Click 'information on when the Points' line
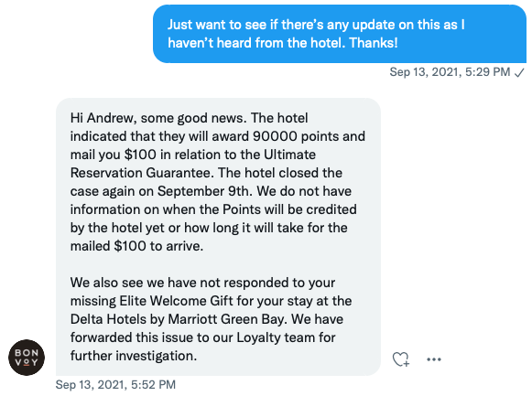 point(213,209)
